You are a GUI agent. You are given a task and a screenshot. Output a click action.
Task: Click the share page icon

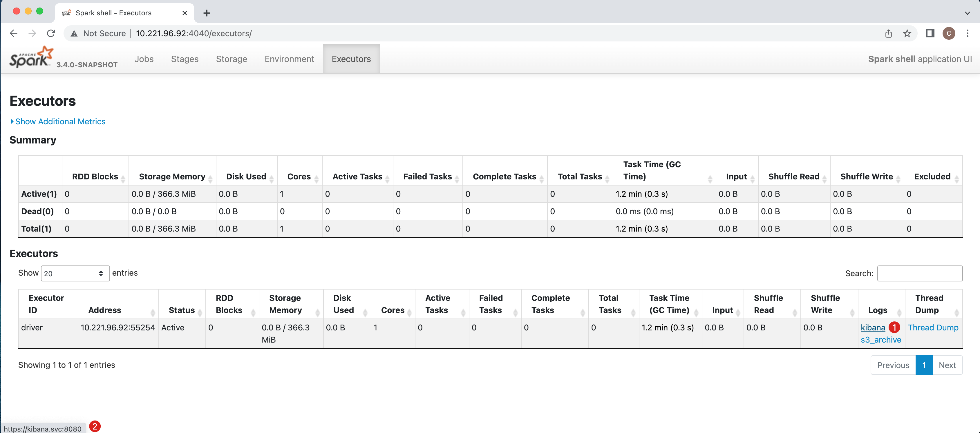click(x=888, y=33)
